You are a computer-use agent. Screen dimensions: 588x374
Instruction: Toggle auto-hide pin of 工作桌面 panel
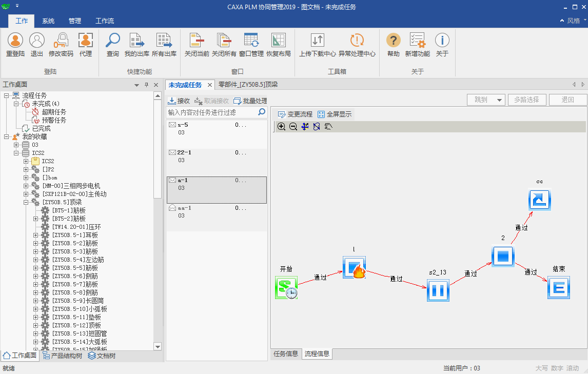(147, 85)
